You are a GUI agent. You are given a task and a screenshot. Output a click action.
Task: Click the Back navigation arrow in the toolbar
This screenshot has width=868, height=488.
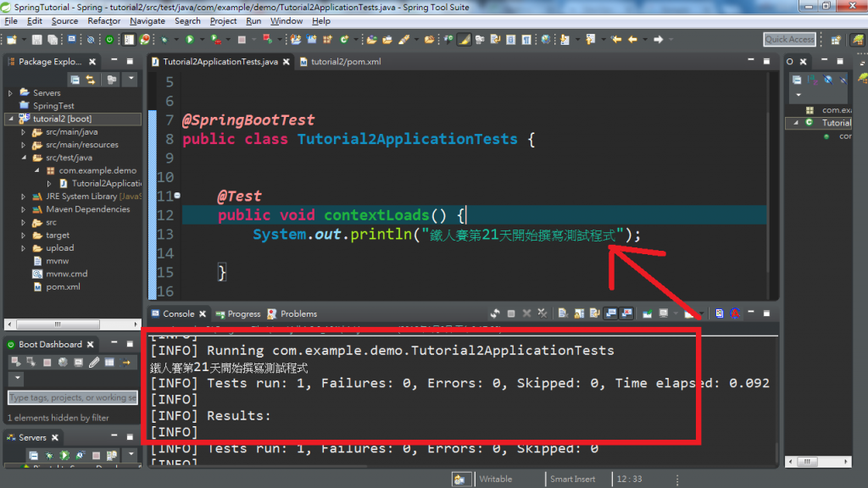(x=632, y=39)
